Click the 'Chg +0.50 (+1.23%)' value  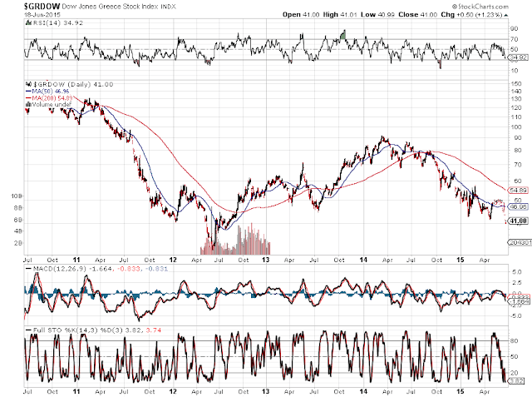(471, 15)
